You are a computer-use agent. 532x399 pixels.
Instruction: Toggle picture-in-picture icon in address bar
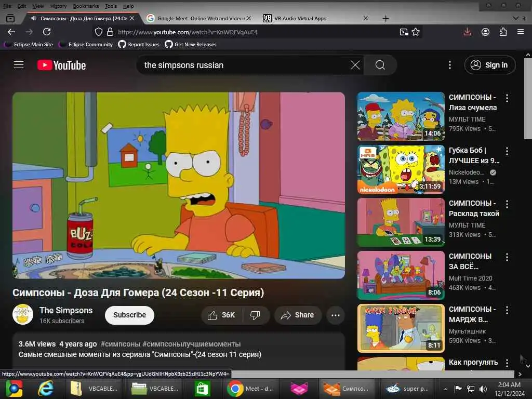click(404, 32)
